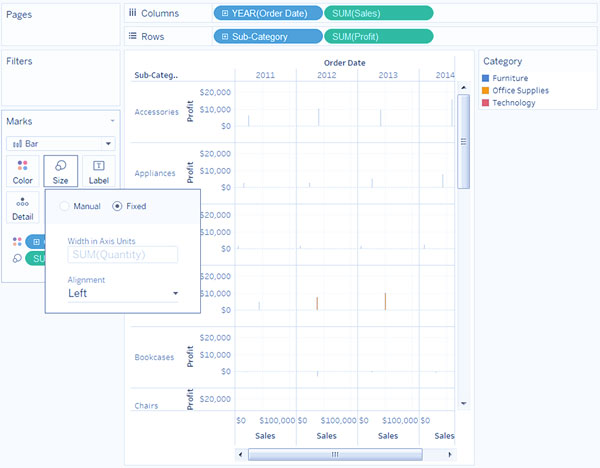
Task: Click the Sales axis label under 2011
Action: (x=265, y=436)
